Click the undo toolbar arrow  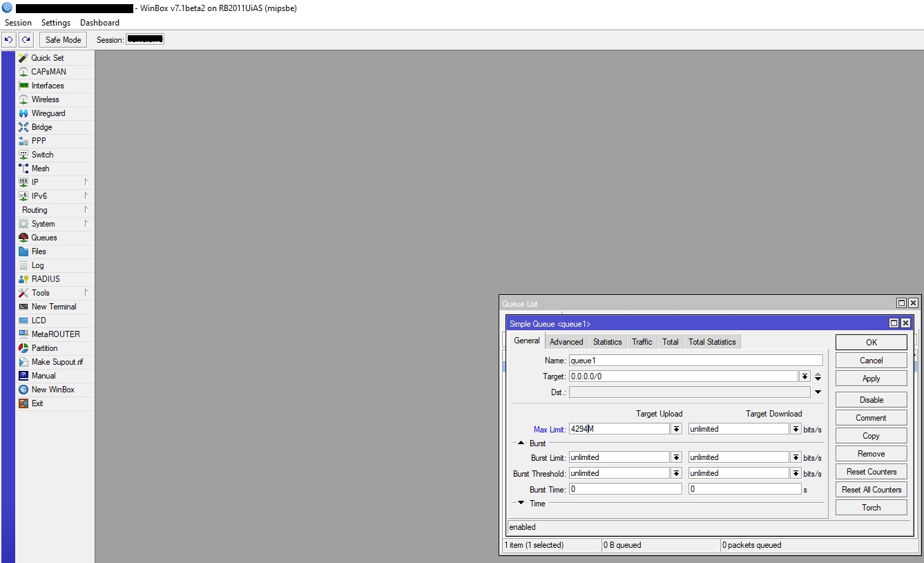9,39
